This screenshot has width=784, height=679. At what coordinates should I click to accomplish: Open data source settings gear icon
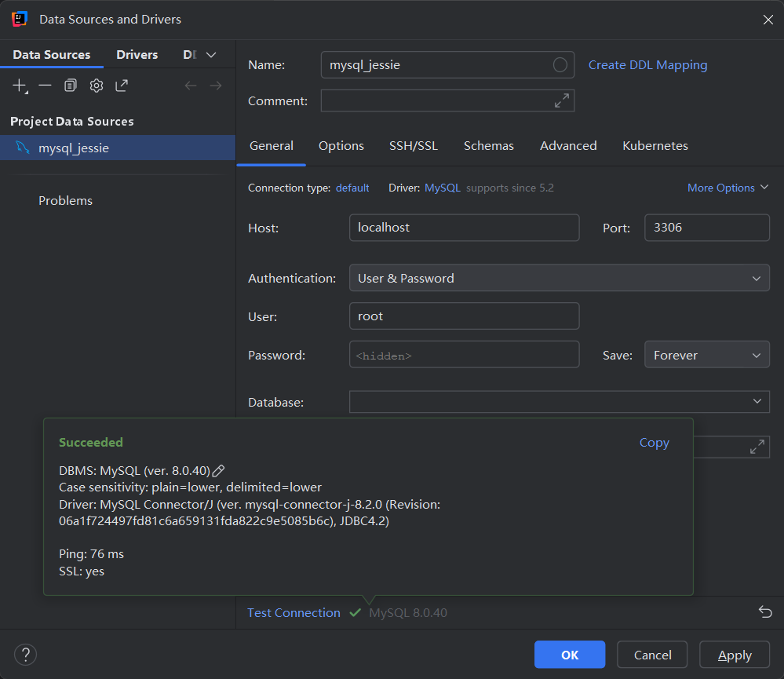coord(97,86)
